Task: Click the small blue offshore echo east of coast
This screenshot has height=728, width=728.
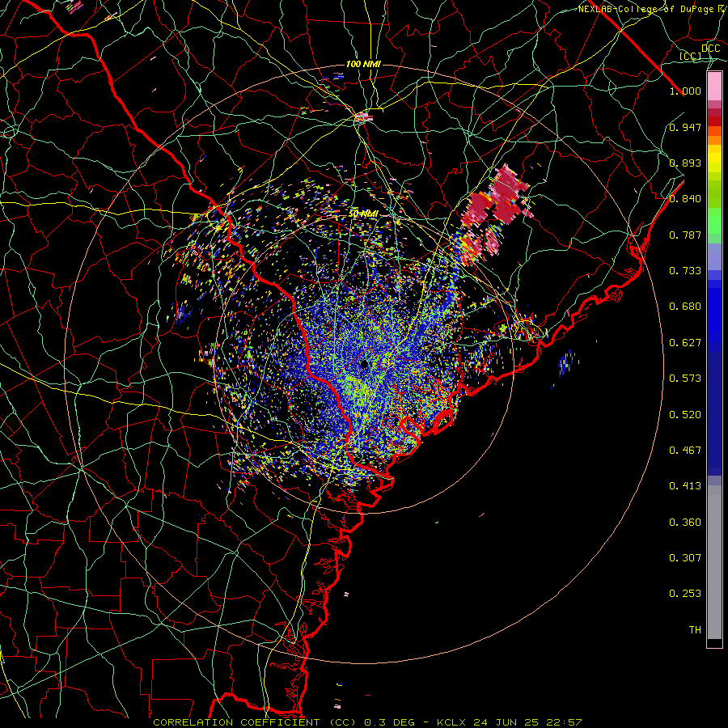Action: 565,364
